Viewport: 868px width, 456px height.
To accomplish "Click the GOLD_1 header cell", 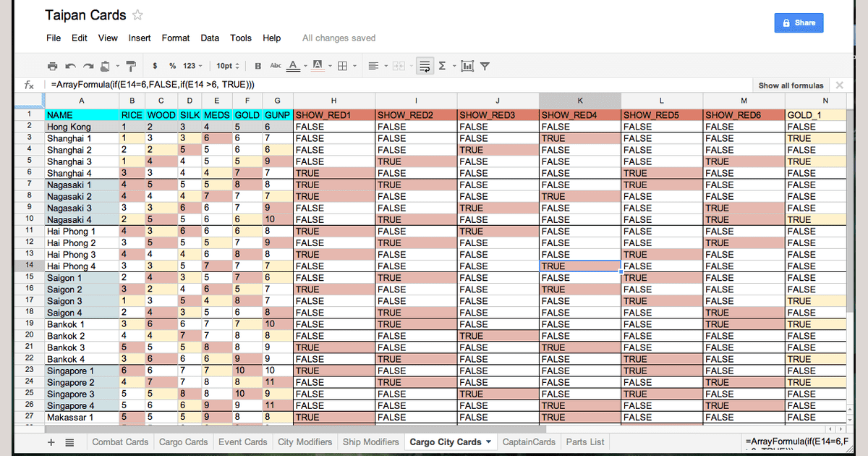I will (815, 114).
